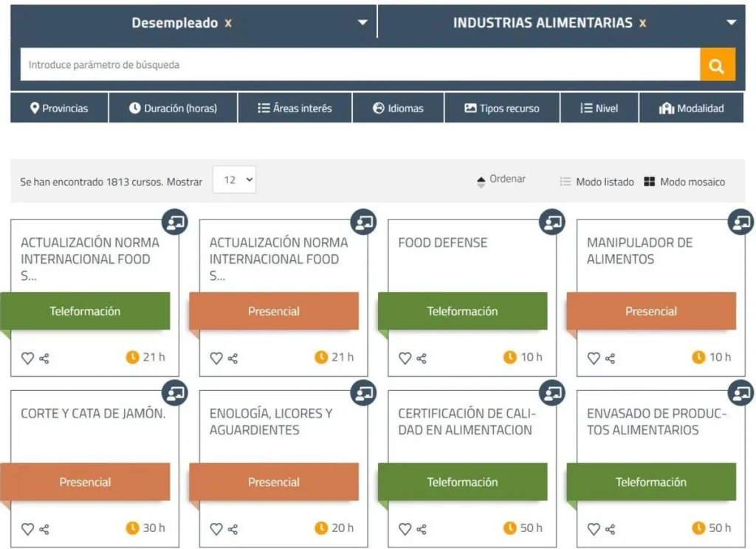Open the Provincias filter

pos(59,108)
